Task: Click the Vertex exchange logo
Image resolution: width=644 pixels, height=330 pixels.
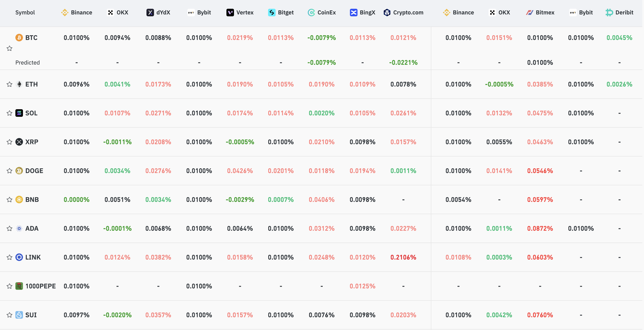Action: [230, 13]
